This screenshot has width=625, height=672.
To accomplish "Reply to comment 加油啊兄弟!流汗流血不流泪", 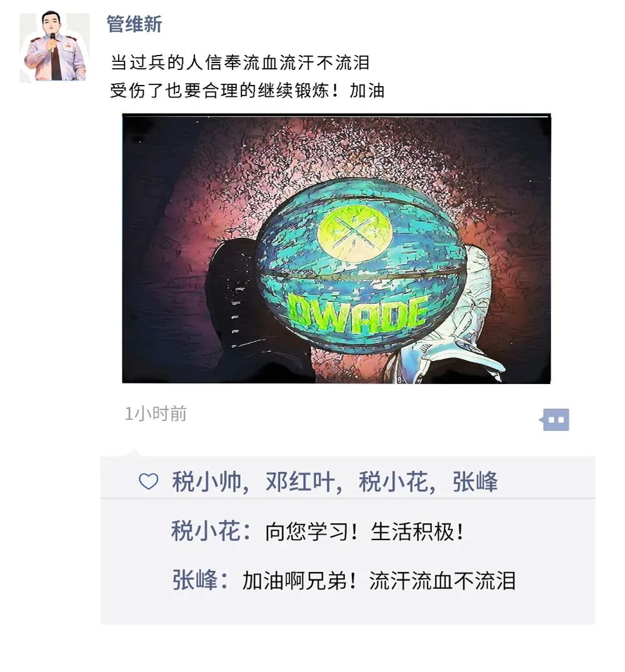I will click(x=379, y=581).
